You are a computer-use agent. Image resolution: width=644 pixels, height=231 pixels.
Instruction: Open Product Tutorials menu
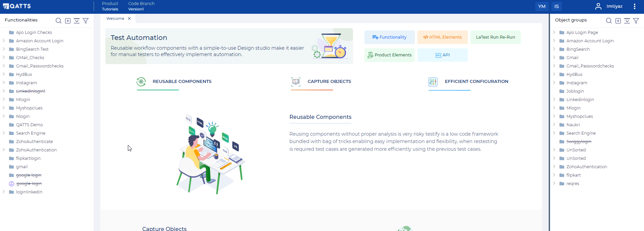(x=110, y=6)
